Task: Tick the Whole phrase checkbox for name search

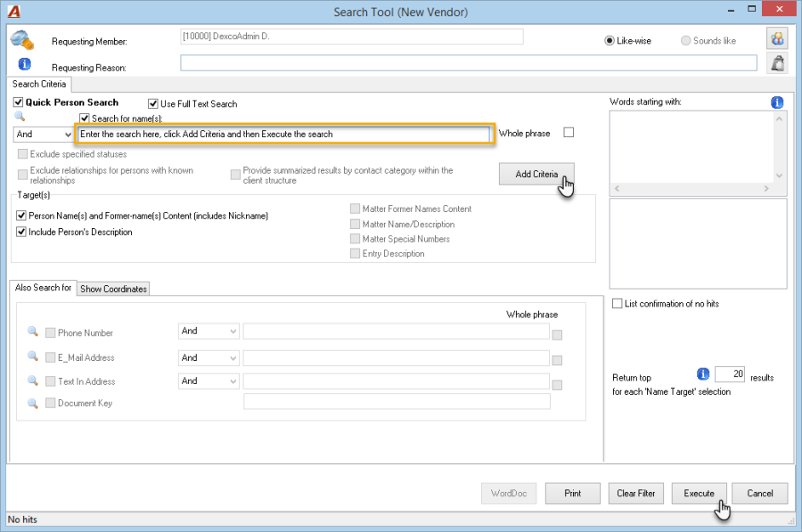Action: [x=569, y=133]
